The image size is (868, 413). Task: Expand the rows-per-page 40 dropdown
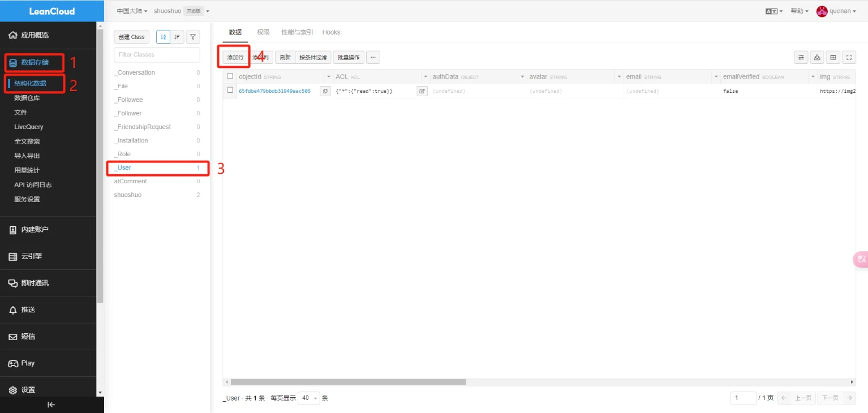tap(309, 398)
